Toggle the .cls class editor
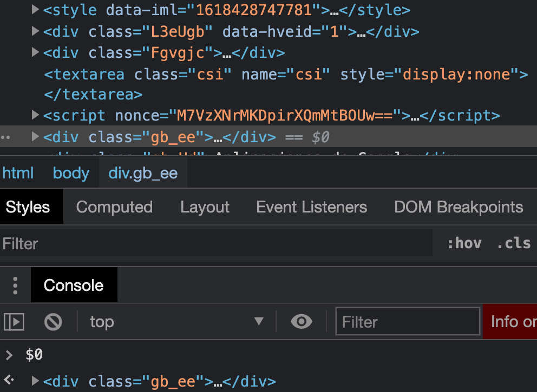This screenshot has width=537, height=392. pos(514,243)
